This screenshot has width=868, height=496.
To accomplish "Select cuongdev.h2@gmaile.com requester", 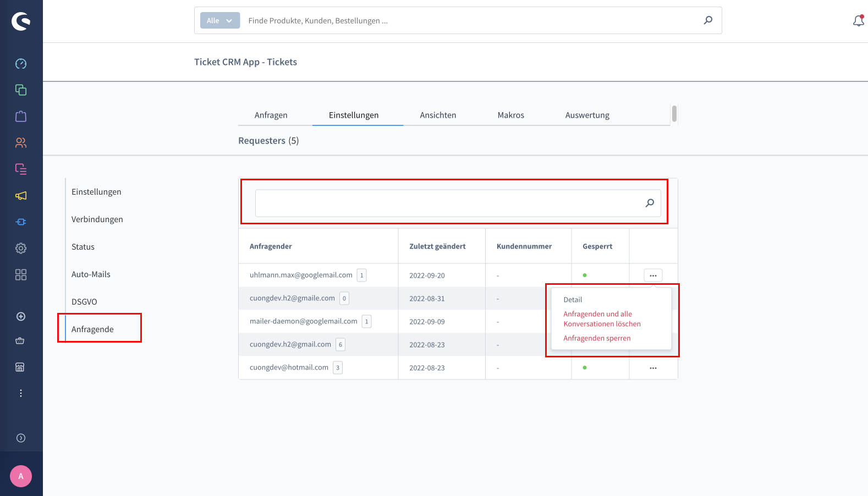I will [x=292, y=298].
